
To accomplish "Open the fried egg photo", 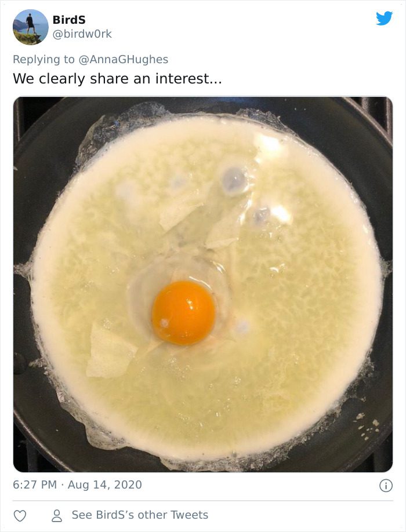I will (x=203, y=285).
